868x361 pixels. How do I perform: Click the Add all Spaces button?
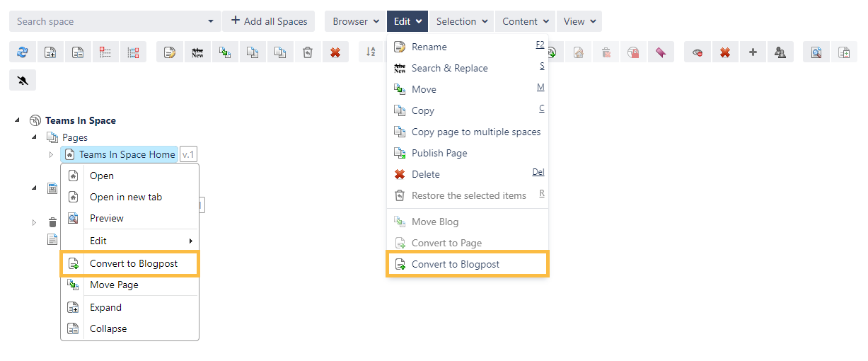268,21
